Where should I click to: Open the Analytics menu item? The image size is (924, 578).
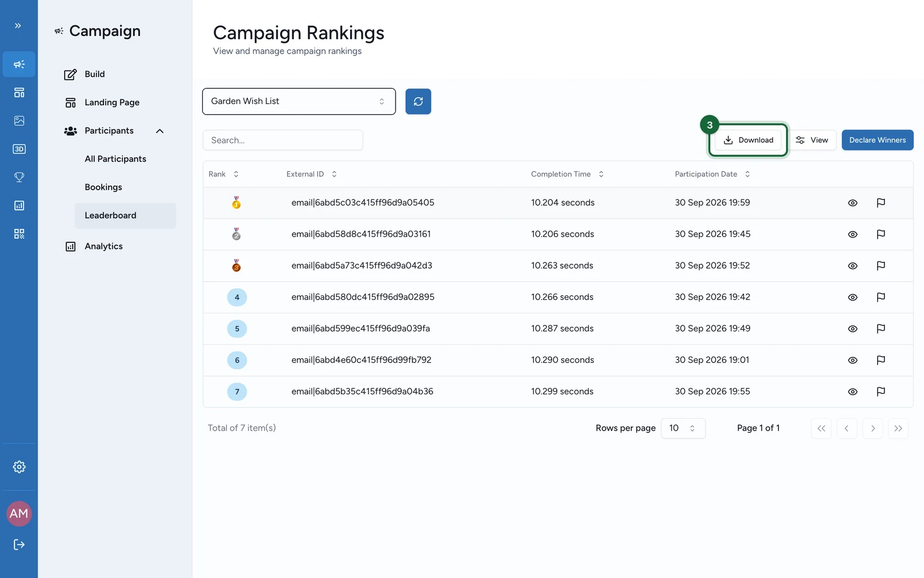[x=103, y=246]
